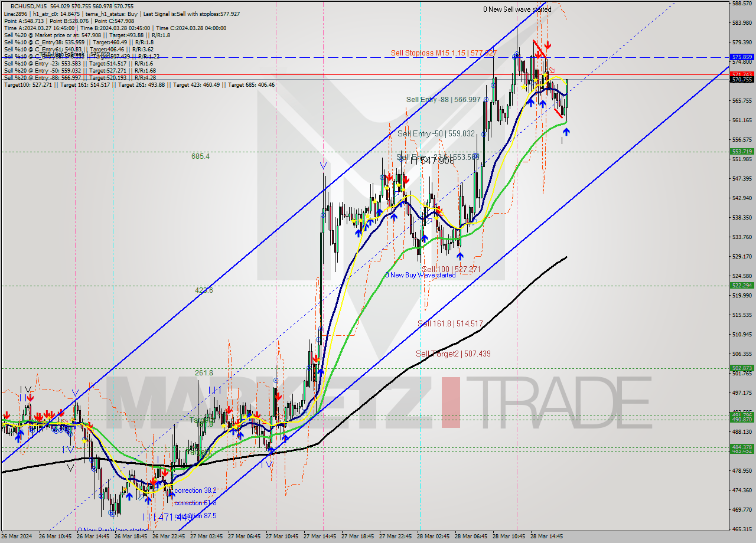Click the 547.395 price axis value
Image resolution: width=756 pixels, height=543 pixels.
[742, 179]
